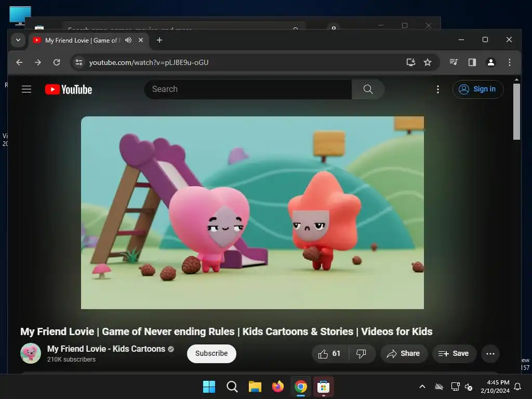Viewport: 532px width, 399px height.
Task: Open Windows taskbar search
Action: [232, 387]
